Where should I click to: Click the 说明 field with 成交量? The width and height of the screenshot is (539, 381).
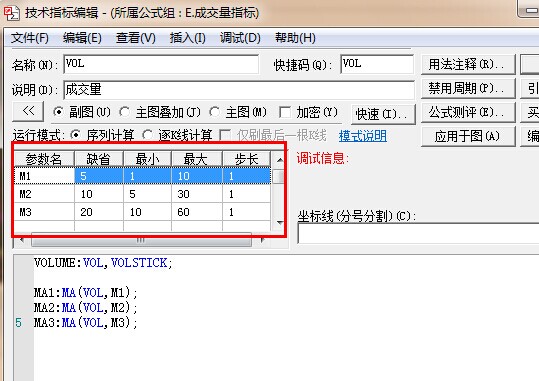pyautogui.click(x=239, y=90)
